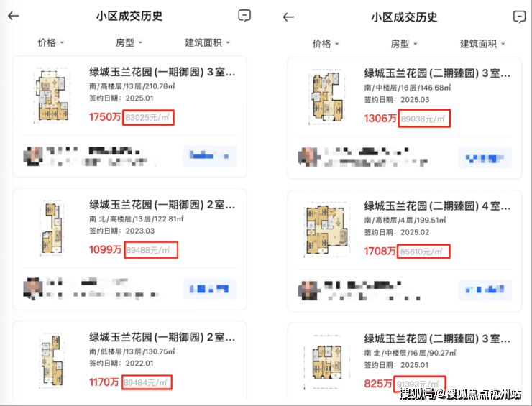Expand the 价格 filter in left panel
The height and width of the screenshot is (406, 532).
50,42
